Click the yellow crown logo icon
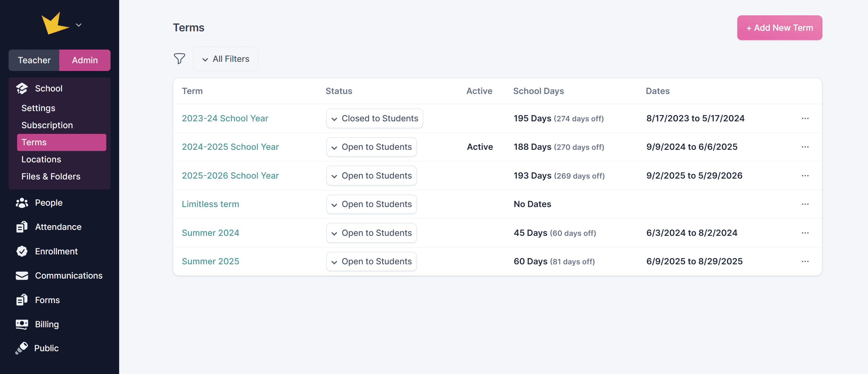Screen dimensions: 868x374 click(x=55, y=24)
